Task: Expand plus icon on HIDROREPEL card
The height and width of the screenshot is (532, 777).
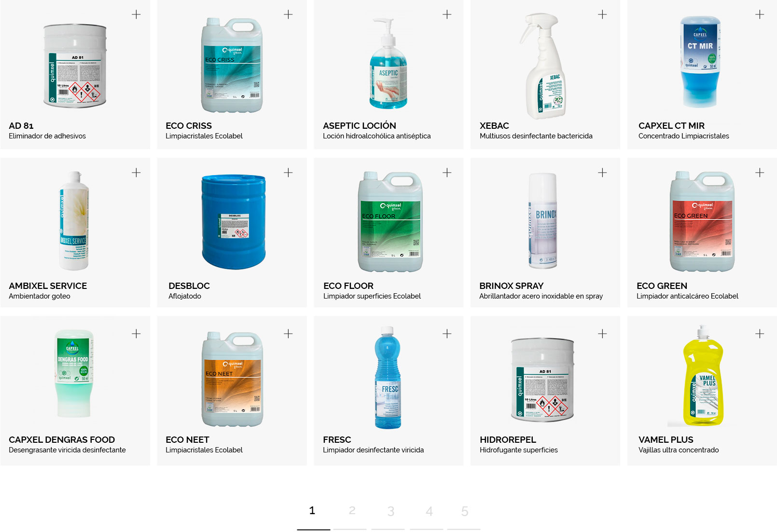Action: 602,334
